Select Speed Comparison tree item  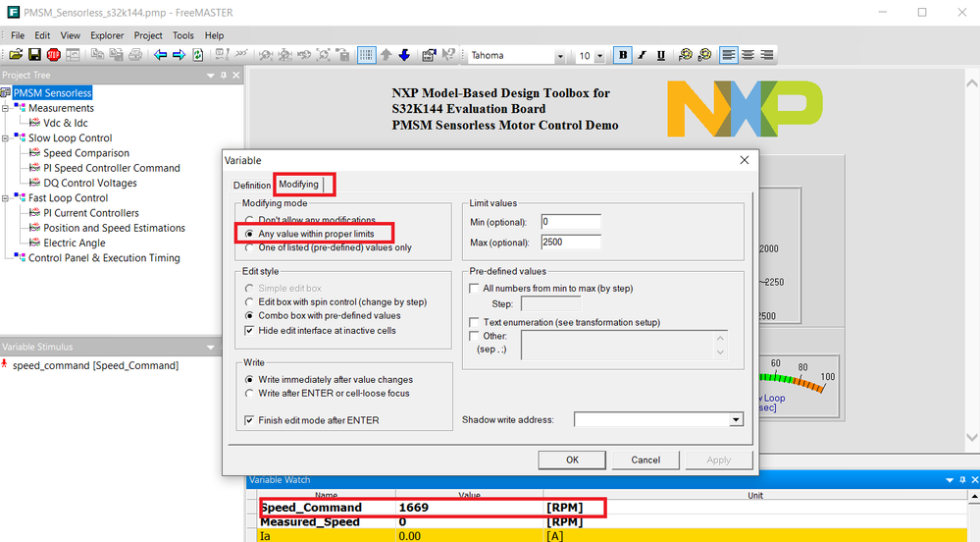coord(86,153)
